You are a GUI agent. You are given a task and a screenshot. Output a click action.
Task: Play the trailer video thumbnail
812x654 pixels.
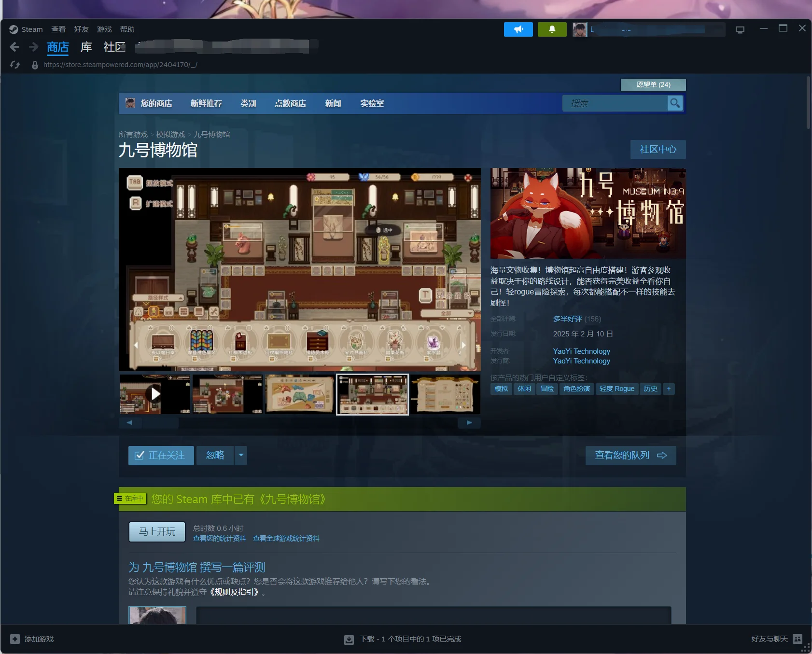coord(155,394)
